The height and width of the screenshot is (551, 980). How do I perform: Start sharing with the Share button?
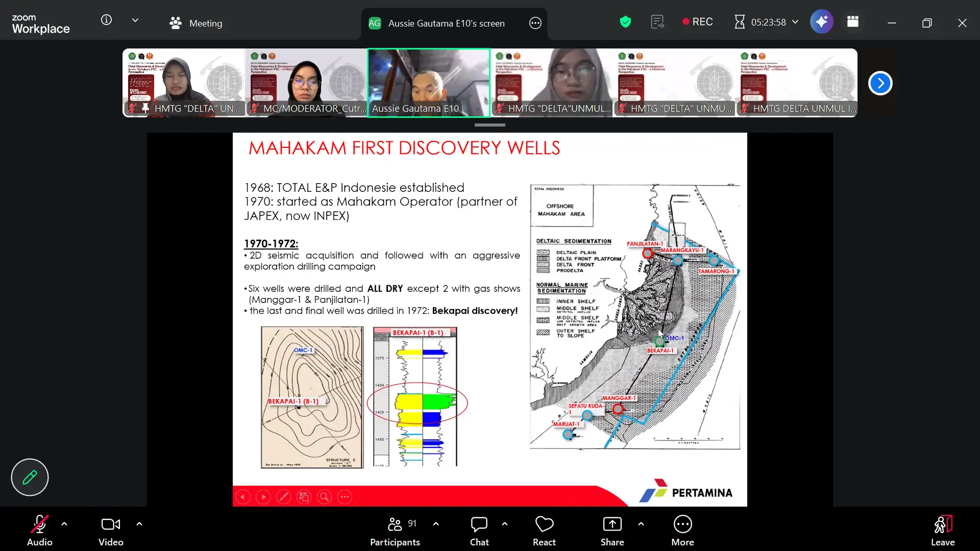[612, 531]
